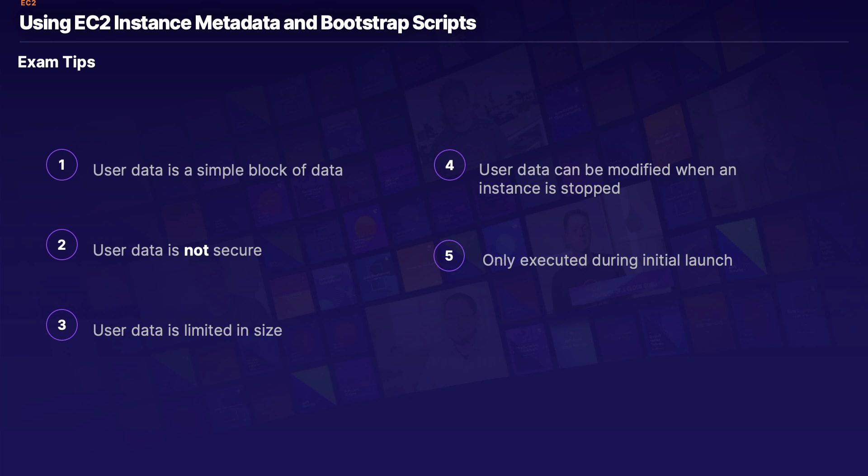Select the tip "User data is not secure"
Viewport: 868px width, 476px height.
(177, 250)
